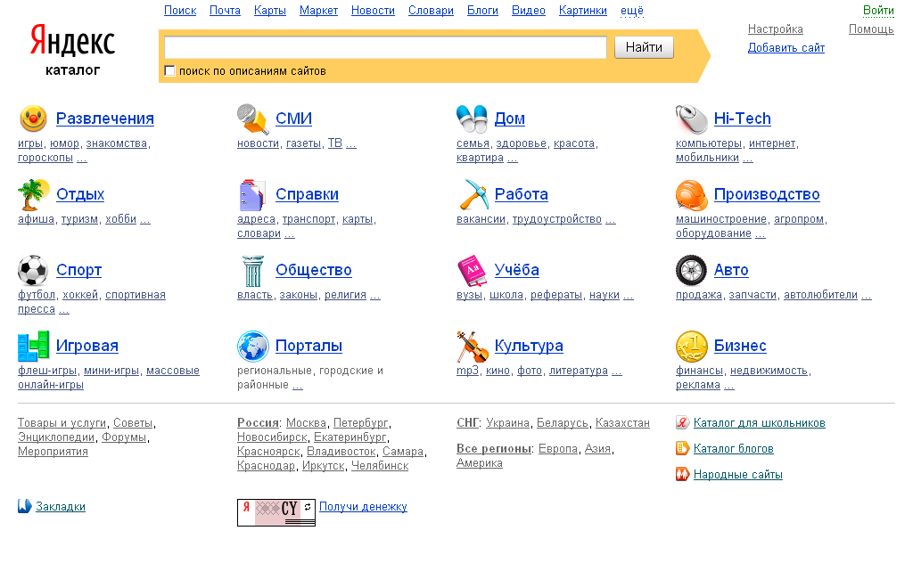Click the soccer ball Спорт icon
The image size is (913, 588).
click(x=33, y=271)
